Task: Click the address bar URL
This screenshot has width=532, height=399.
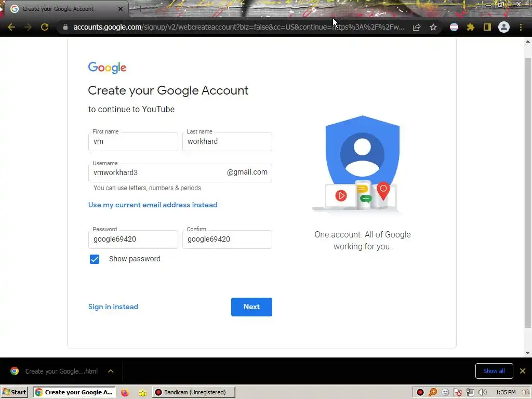Action: (239, 27)
